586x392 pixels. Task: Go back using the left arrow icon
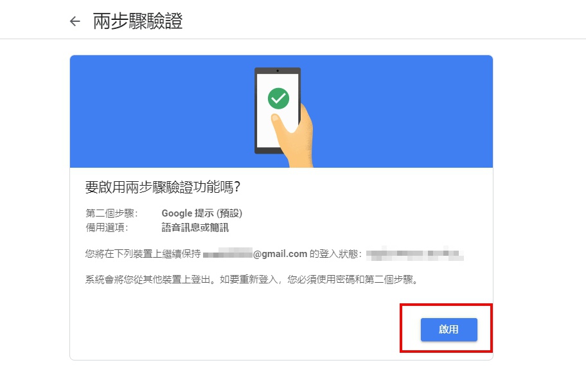tap(75, 21)
